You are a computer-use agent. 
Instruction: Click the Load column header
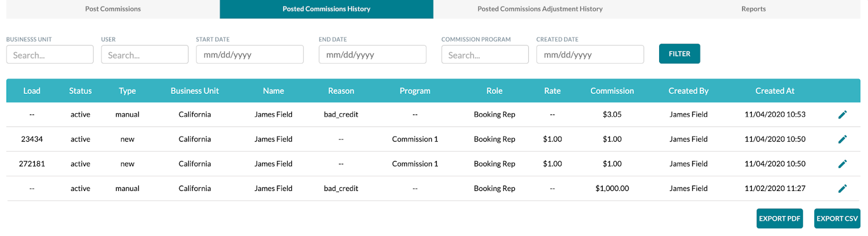click(32, 91)
